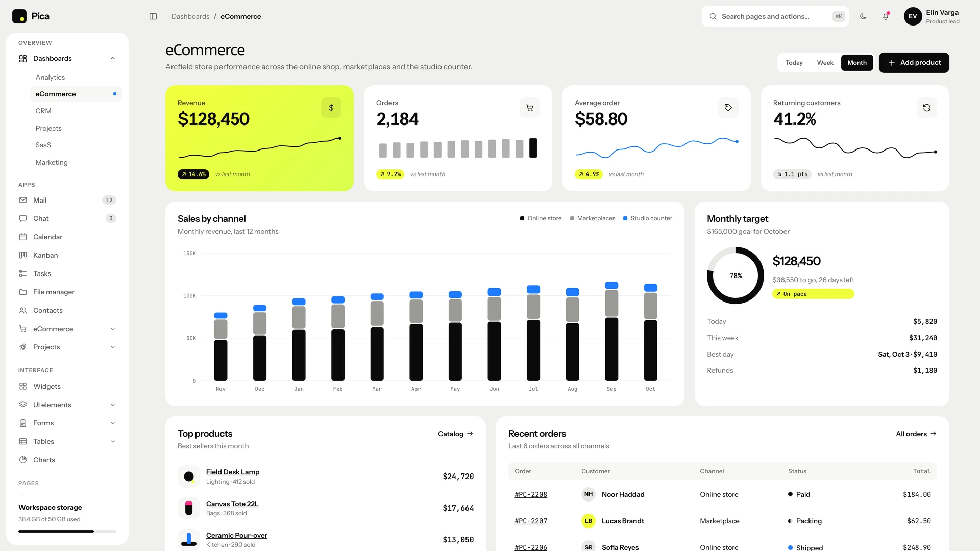The width and height of the screenshot is (980, 551).
Task: Click the $184.00 order total
Action: (x=917, y=494)
